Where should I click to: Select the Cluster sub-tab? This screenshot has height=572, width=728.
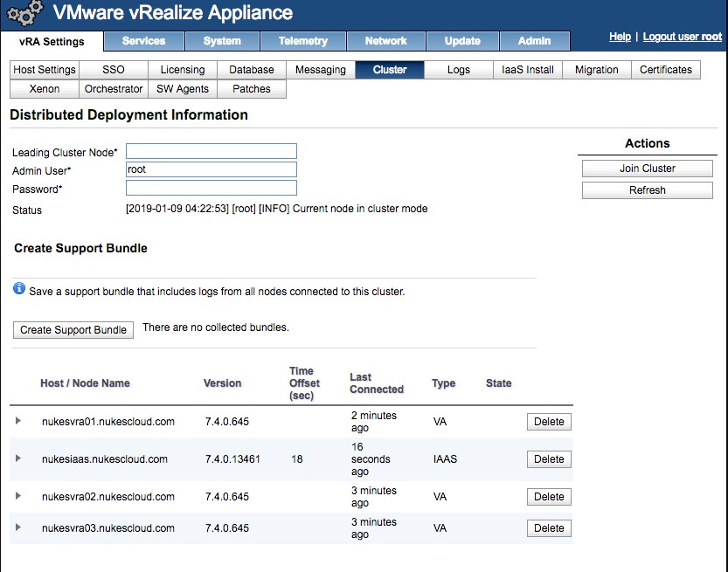(390, 70)
